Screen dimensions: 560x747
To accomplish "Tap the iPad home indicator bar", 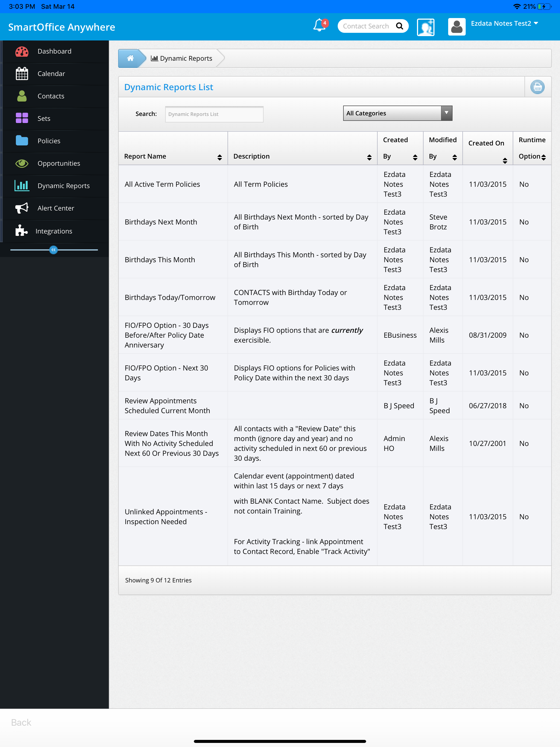I will (x=280, y=741).
